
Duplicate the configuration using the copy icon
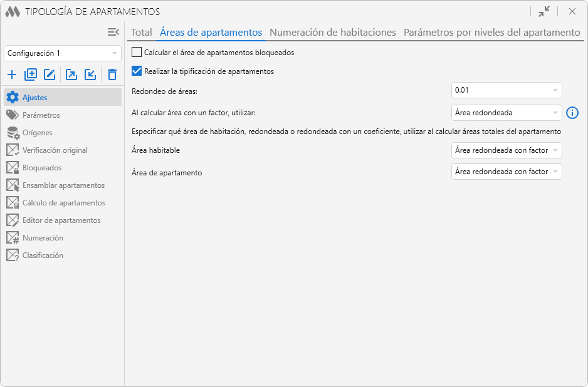coord(31,75)
